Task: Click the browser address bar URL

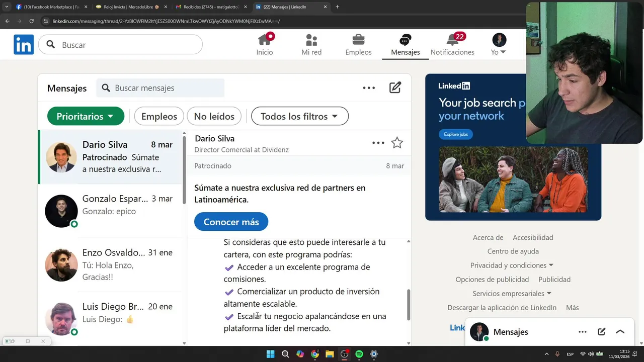Action: pyautogui.click(x=166, y=21)
